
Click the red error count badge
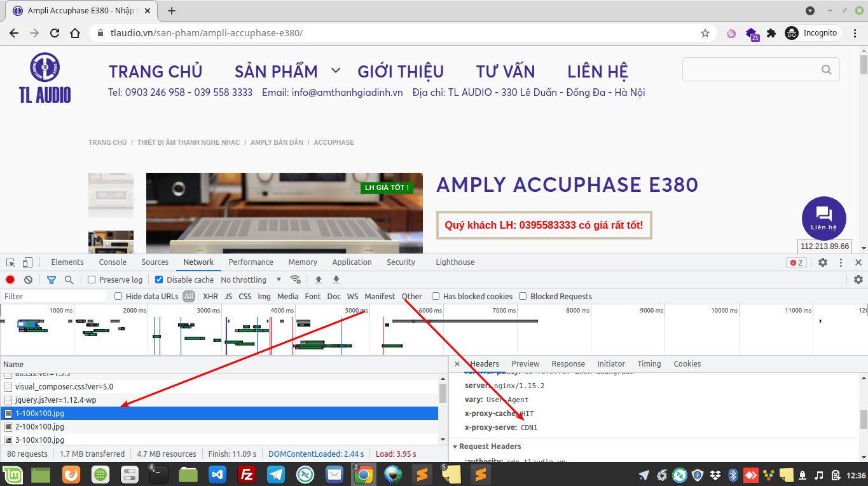796,262
